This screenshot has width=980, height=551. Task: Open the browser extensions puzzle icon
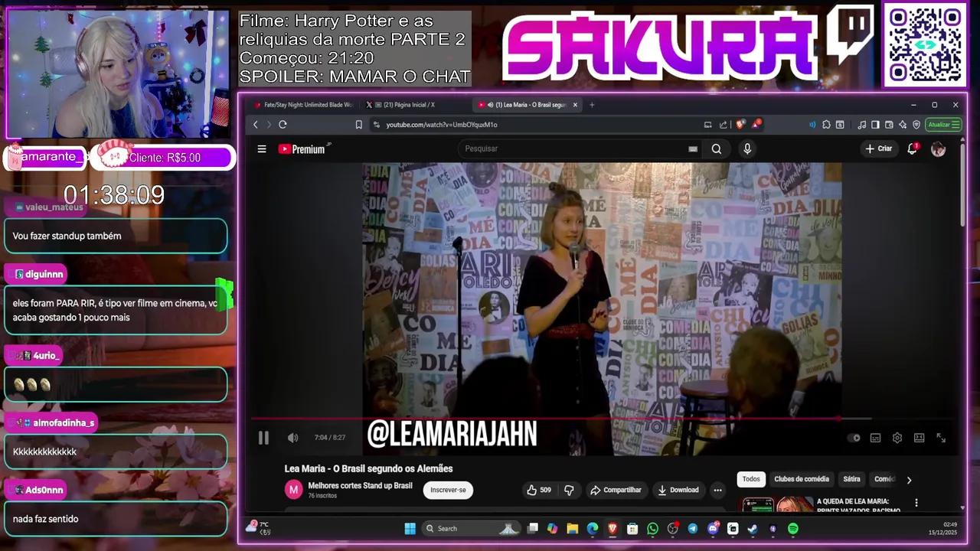click(x=826, y=125)
